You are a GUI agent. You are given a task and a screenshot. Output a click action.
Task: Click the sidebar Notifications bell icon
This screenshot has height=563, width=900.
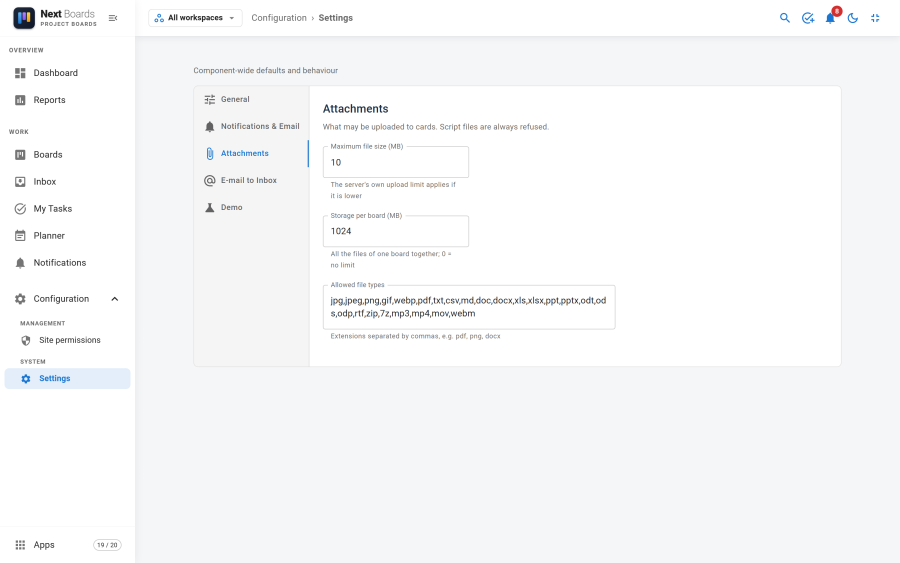tap(20, 263)
